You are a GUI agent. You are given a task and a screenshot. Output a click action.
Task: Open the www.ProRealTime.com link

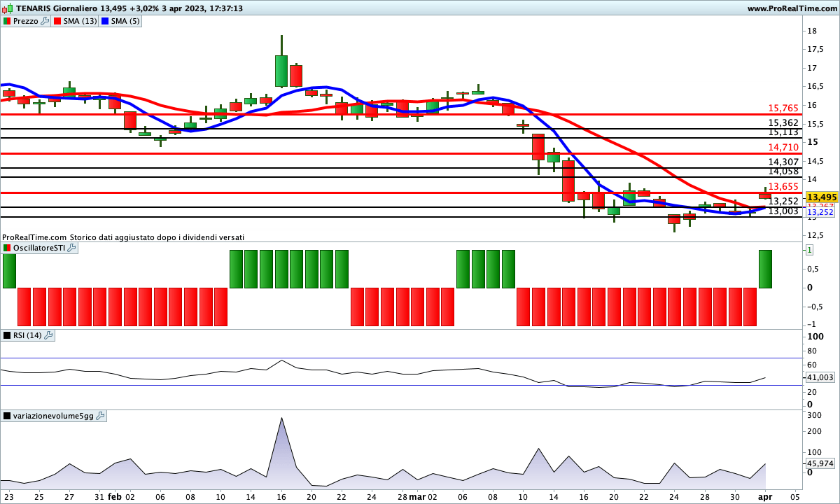pos(791,8)
